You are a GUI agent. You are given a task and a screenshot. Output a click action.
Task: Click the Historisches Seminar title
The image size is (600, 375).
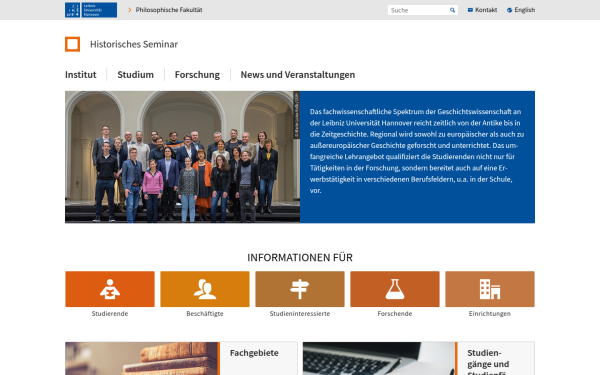click(134, 44)
